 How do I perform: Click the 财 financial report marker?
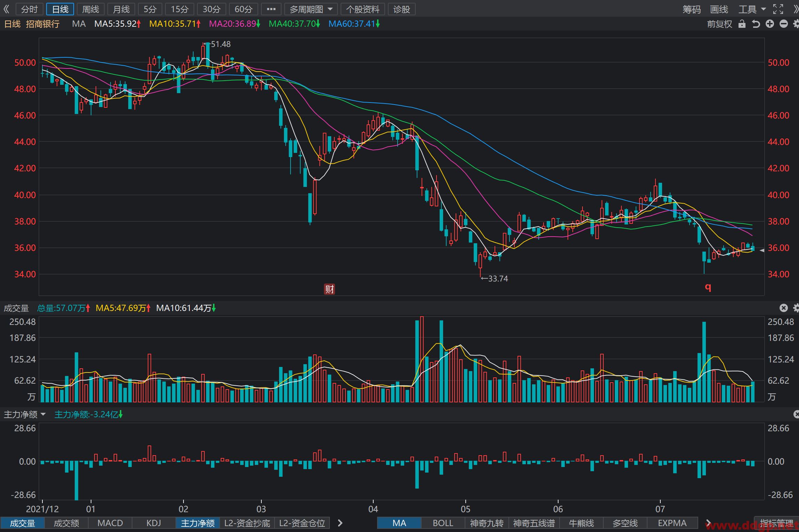click(329, 289)
